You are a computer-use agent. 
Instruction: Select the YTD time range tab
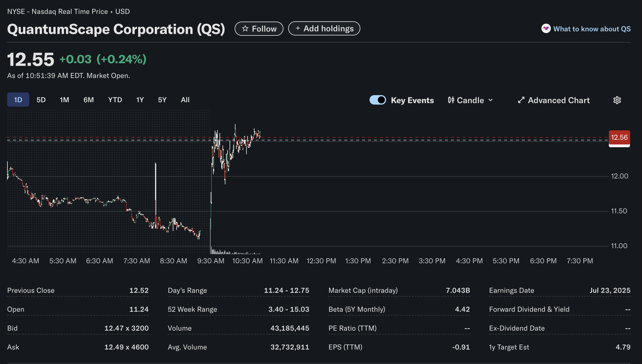115,100
